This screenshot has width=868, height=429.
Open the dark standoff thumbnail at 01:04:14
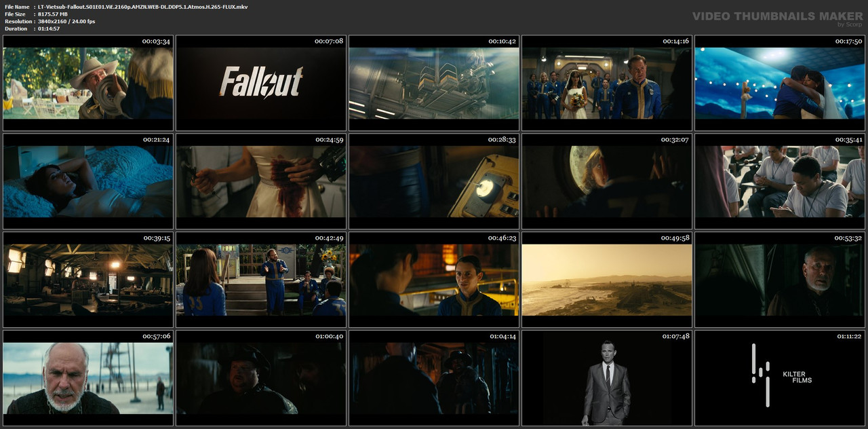click(x=434, y=378)
